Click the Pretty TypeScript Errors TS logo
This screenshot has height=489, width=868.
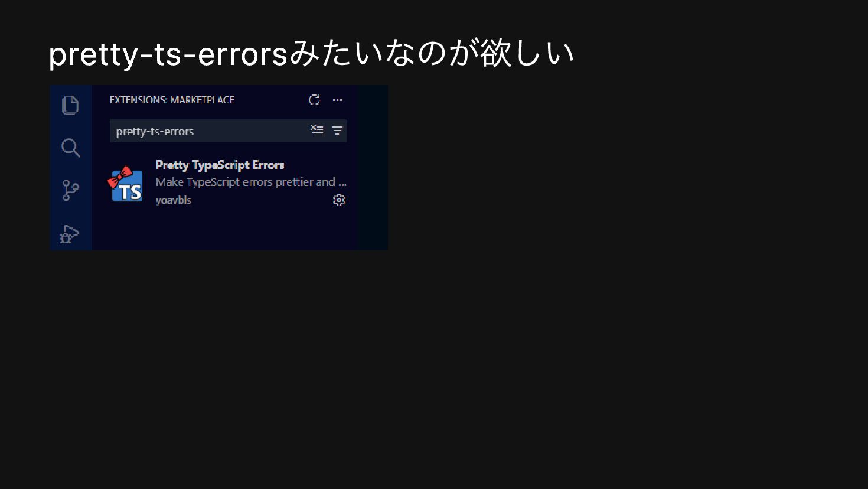[125, 184]
